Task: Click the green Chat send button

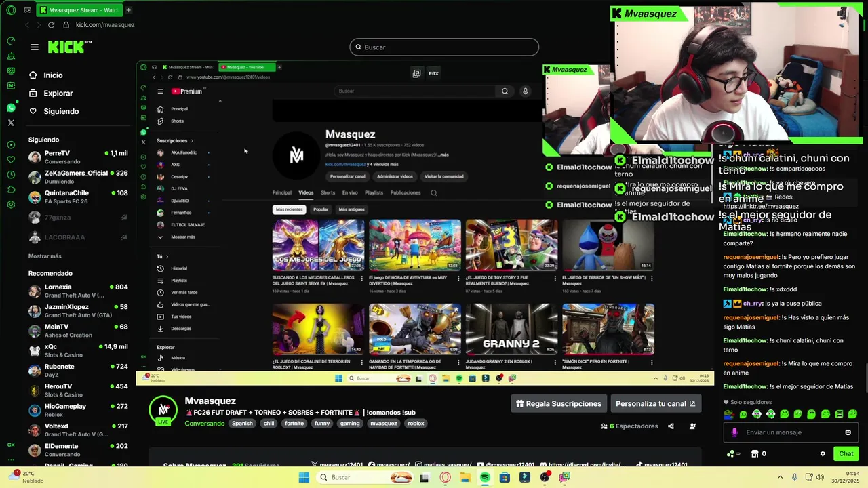Action: 846,454
